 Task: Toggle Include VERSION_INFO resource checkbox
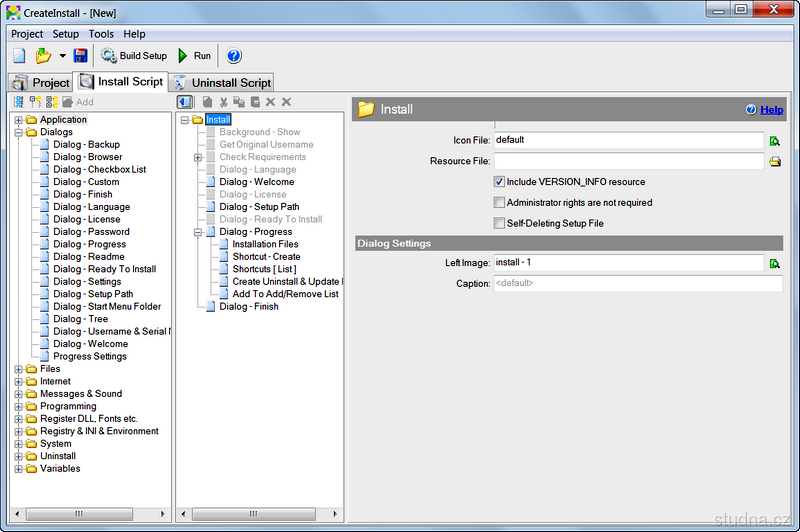click(499, 182)
